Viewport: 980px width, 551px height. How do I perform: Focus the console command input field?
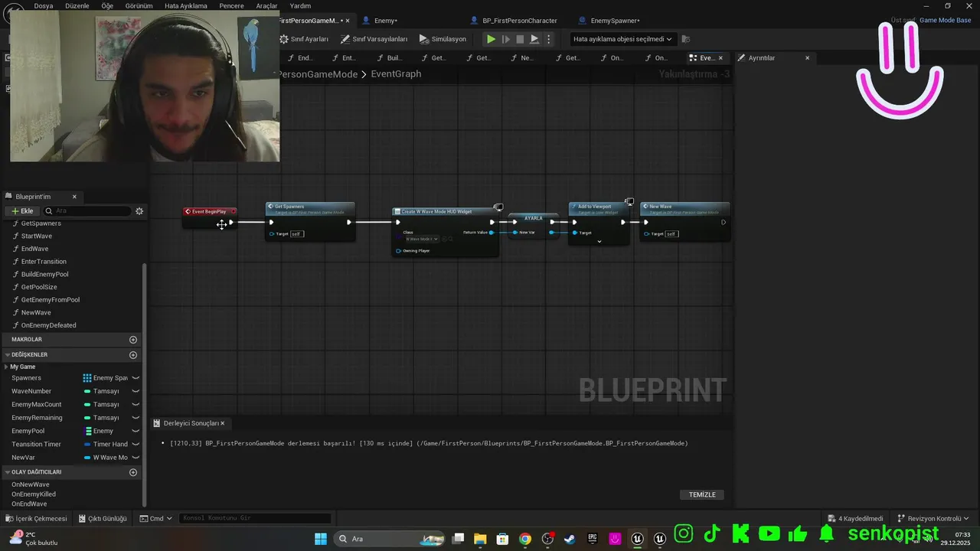[x=255, y=519]
